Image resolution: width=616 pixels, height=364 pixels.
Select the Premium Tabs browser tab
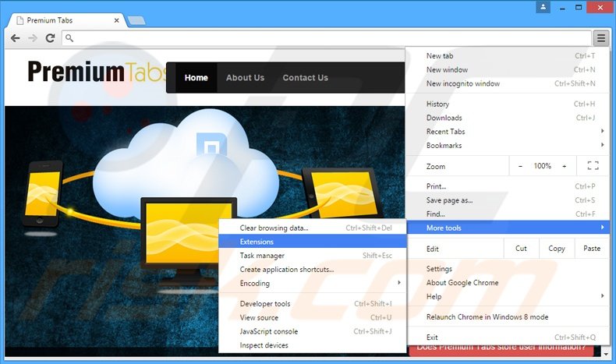point(67,20)
